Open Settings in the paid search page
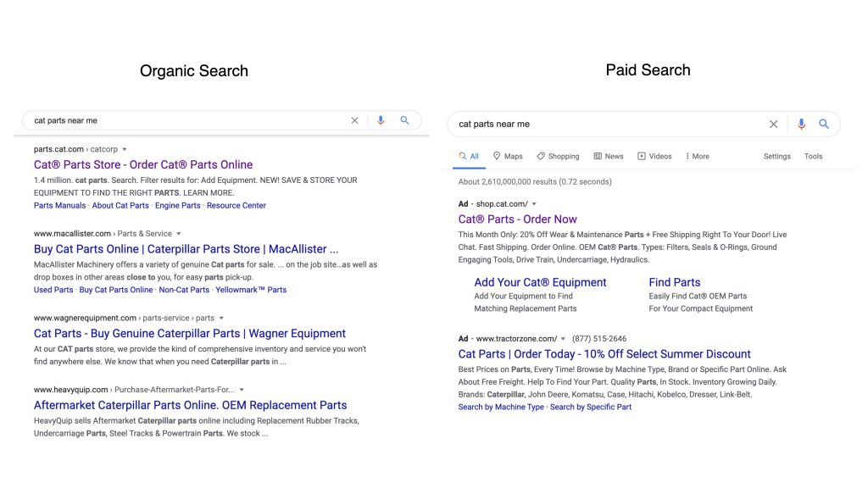The height and width of the screenshot is (488, 868). 776,157
